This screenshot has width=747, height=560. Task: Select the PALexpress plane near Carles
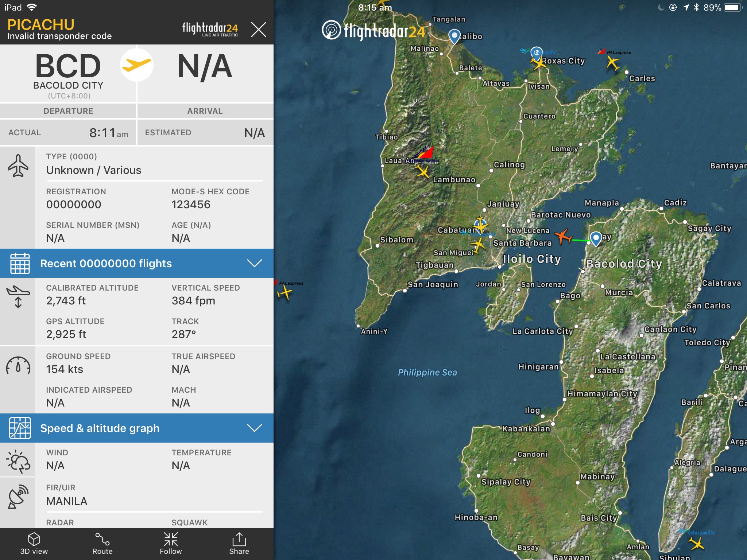tap(613, 63)
